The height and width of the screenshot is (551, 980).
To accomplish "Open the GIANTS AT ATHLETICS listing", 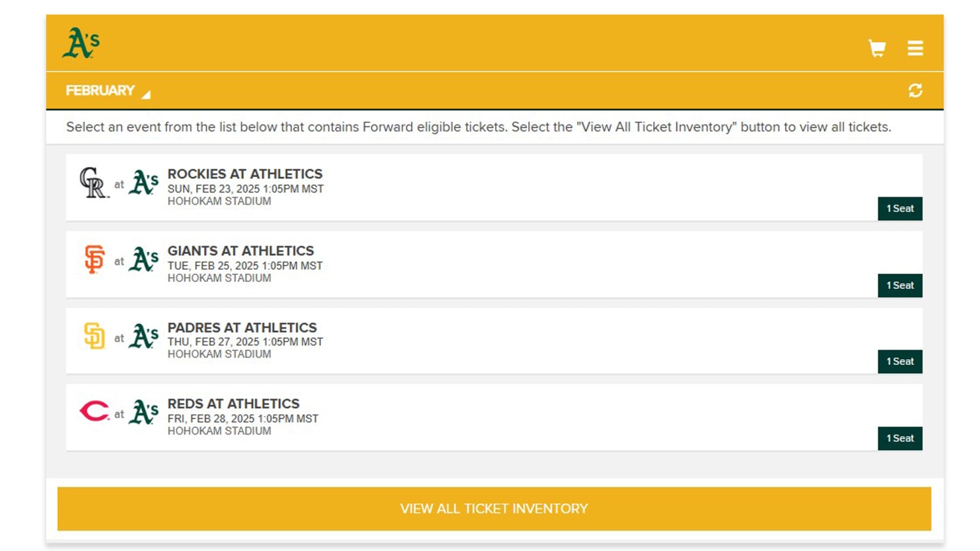I will pos(241,251).
